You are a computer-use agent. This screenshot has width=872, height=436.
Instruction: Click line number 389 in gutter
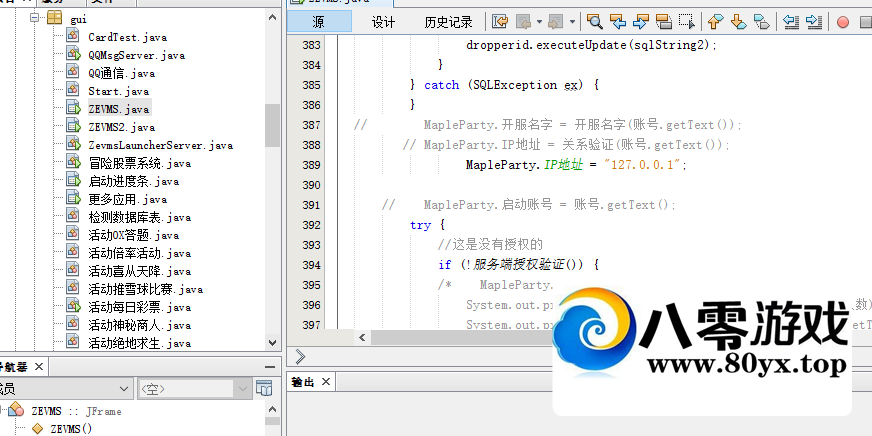coord(311,165)
